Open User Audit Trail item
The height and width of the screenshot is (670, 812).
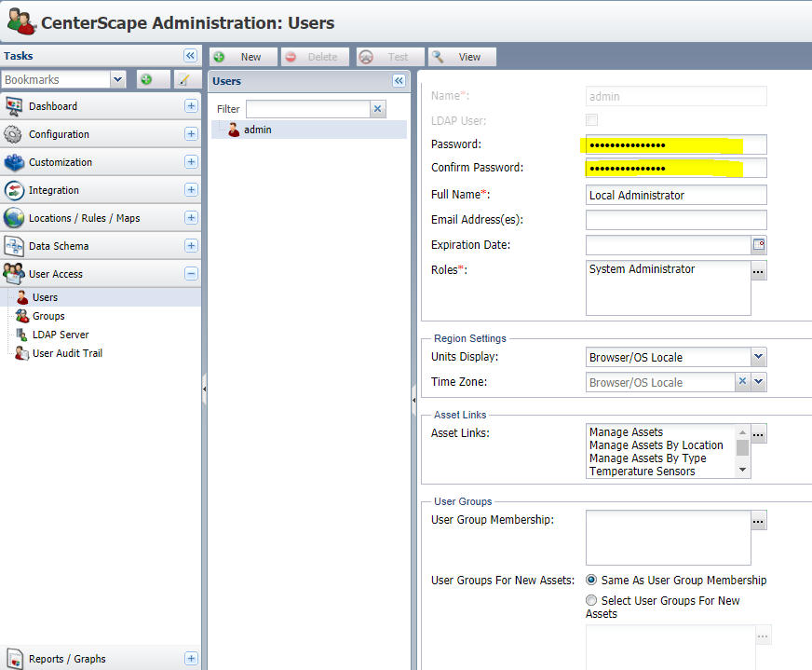pos(67,353)
